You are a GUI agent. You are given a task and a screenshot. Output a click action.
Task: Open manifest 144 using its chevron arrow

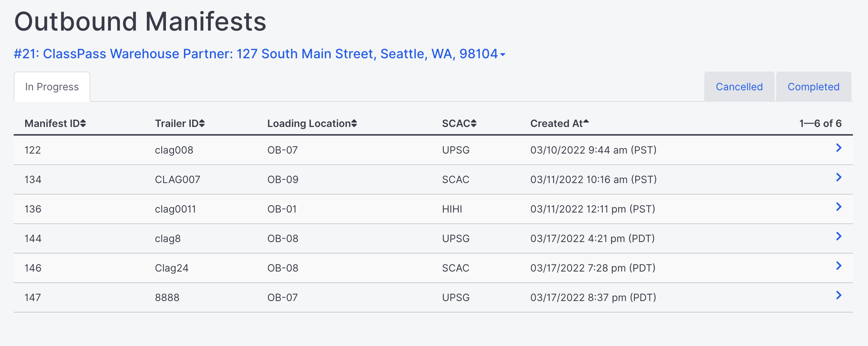[x=838, y=236]
